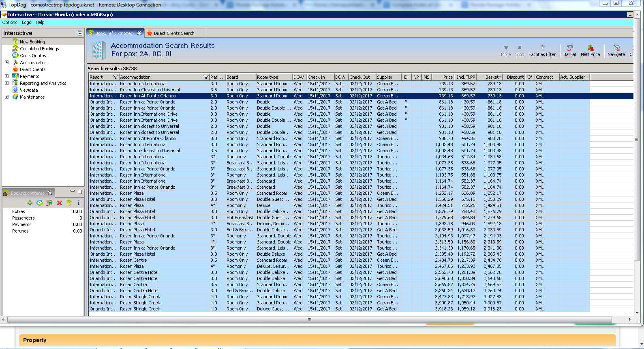Screen dimensions: 644x349
Task: Maximize the Booking contents panel
Action: tap(80, 192)
